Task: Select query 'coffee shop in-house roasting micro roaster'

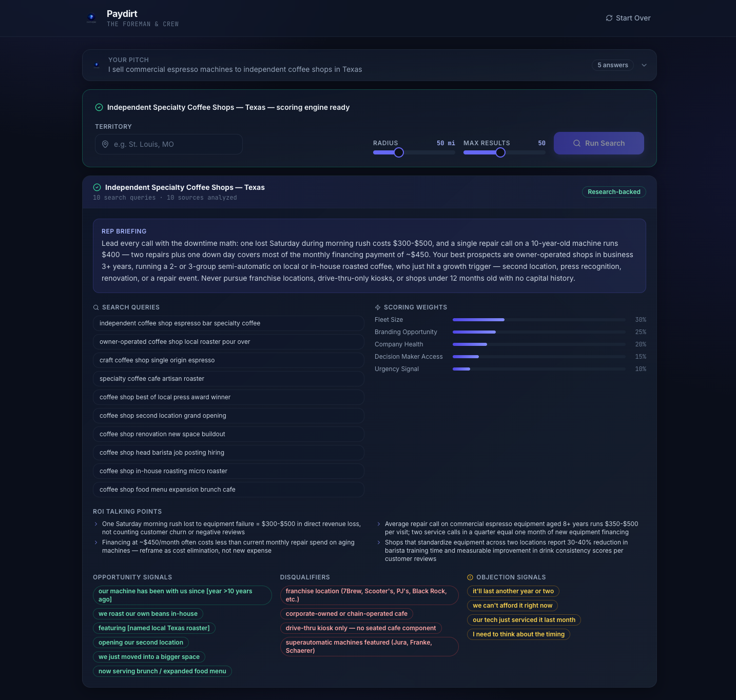Action: point(228,471)
